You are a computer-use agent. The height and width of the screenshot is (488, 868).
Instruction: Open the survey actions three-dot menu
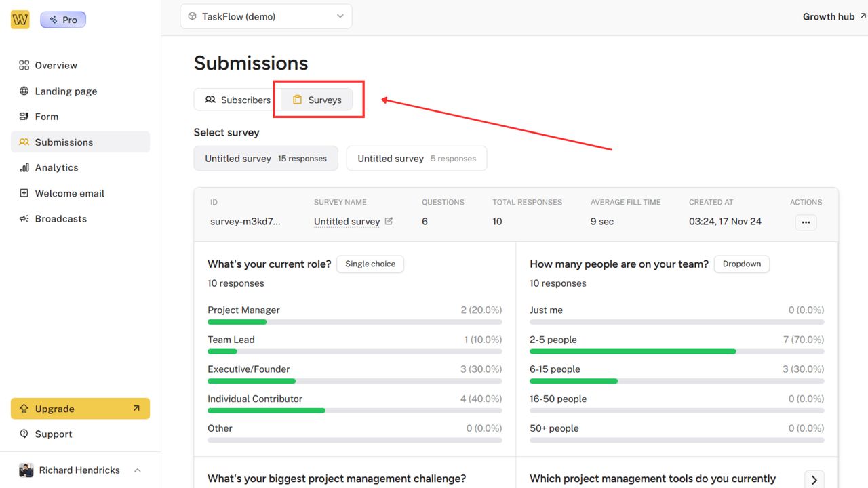click(x=806, y=222)
